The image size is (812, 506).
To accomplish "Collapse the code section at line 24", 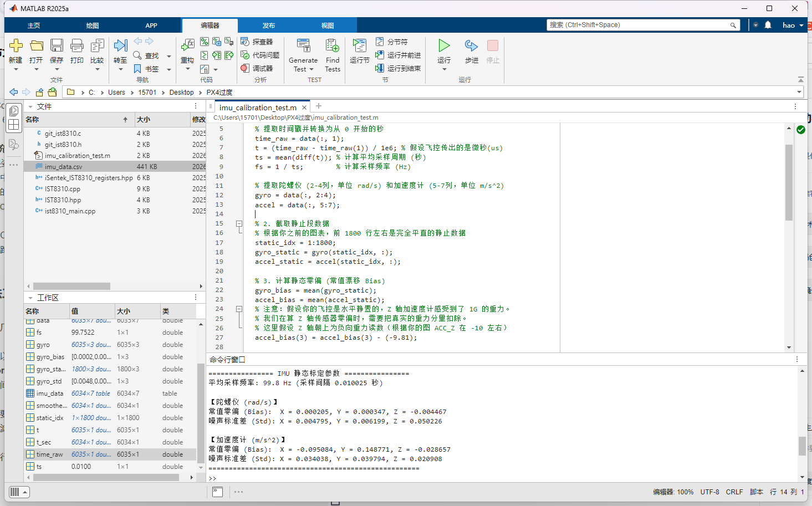I will 239,309.
